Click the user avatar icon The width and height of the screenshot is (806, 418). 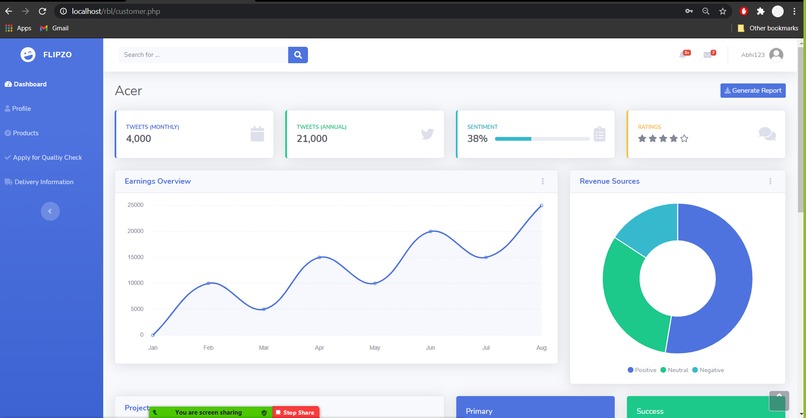click(x=776, y=54)
